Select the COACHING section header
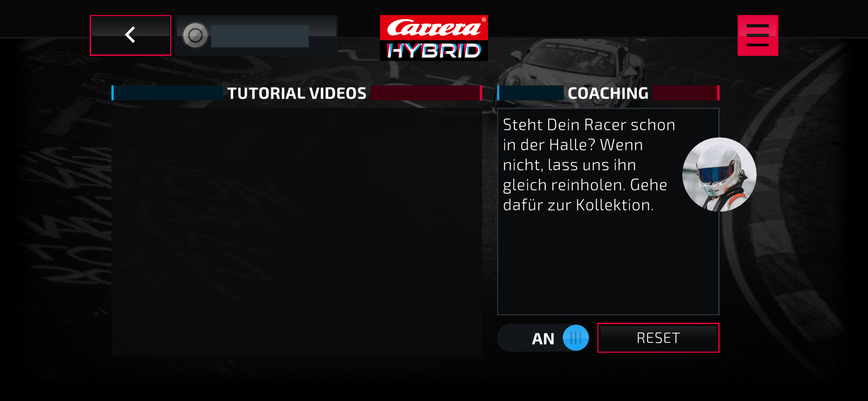This screenshot has height=401, width=868. (608, 93)
